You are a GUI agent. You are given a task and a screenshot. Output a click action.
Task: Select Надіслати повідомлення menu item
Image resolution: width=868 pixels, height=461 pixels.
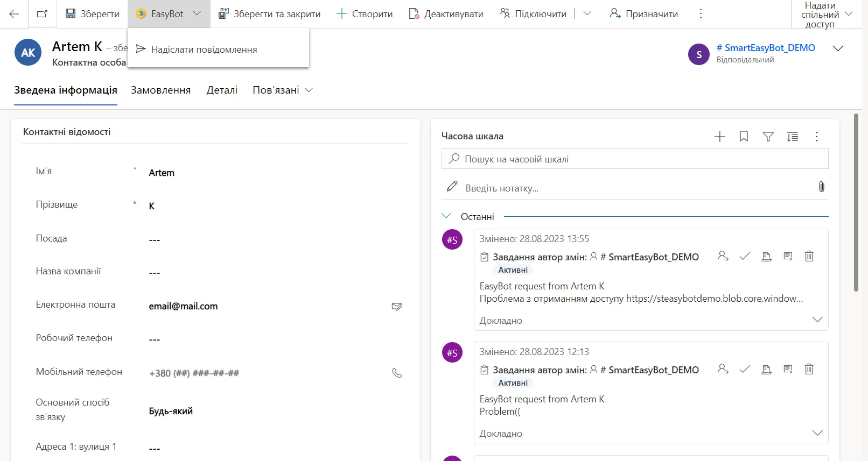click(x=204, y=49)
